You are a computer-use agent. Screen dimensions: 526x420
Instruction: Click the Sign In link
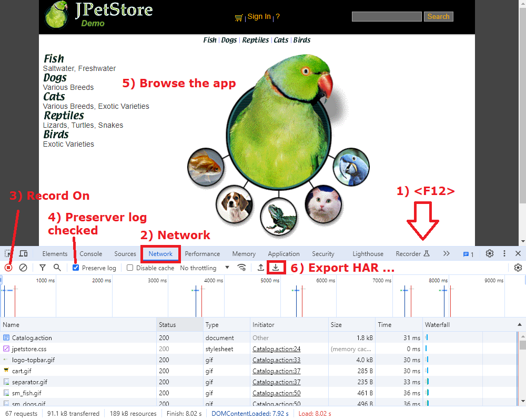(x=259, y=16)
